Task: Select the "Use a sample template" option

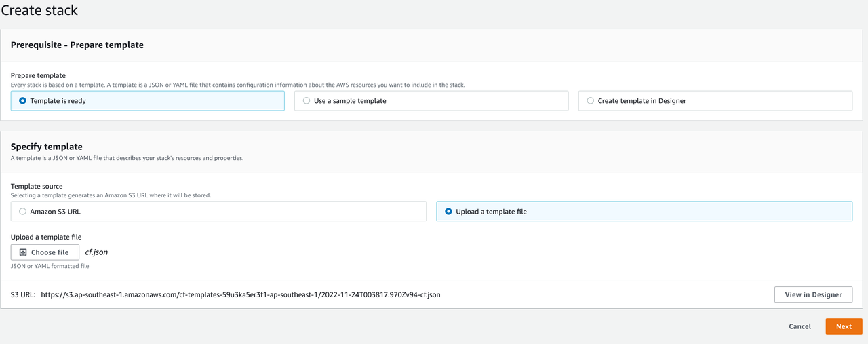Action: [x=307, y=101]
